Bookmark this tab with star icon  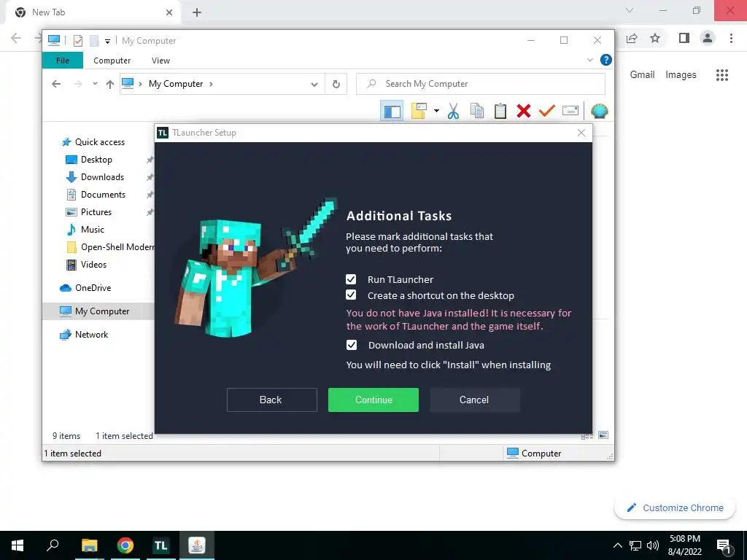[x=655, y=38]
